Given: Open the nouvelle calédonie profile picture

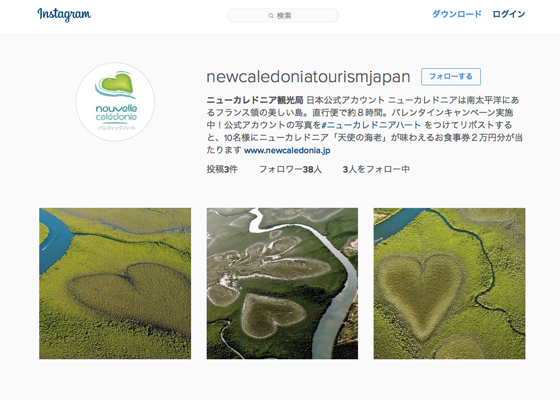Looking at the screenshot, I should pos(115,102).
